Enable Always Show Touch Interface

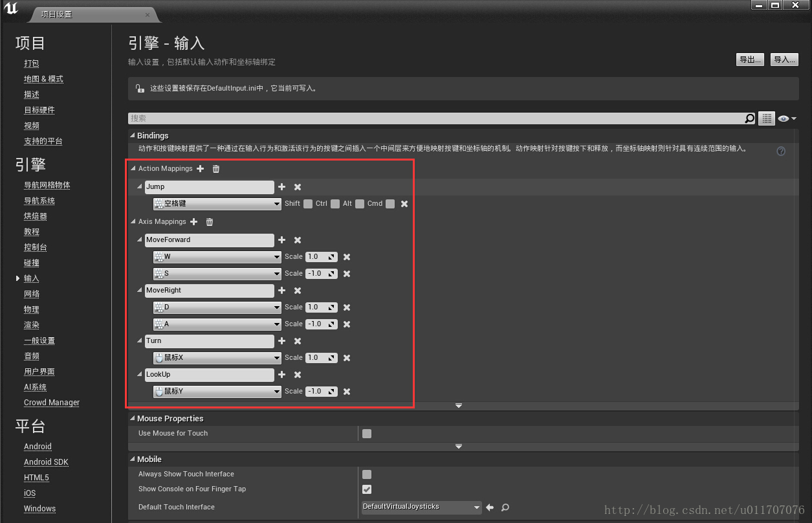click(367, 474)
